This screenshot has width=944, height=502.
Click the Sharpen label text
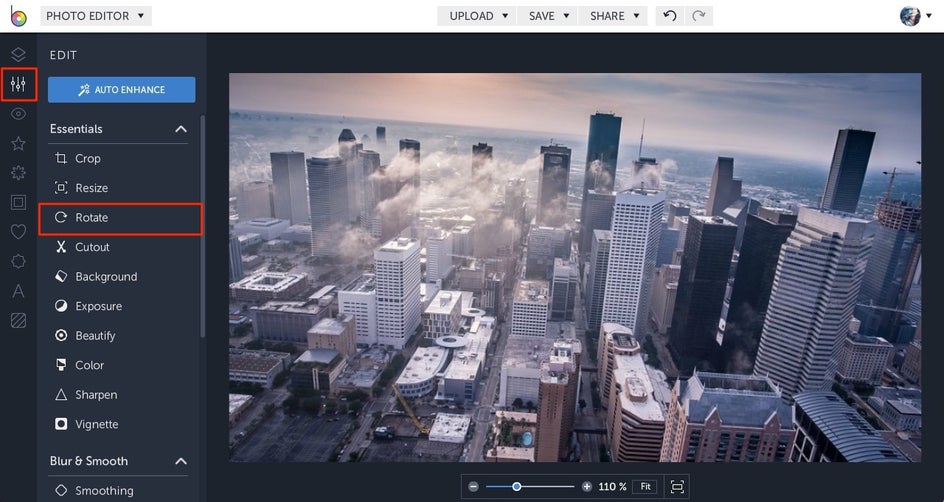point(96,395)
